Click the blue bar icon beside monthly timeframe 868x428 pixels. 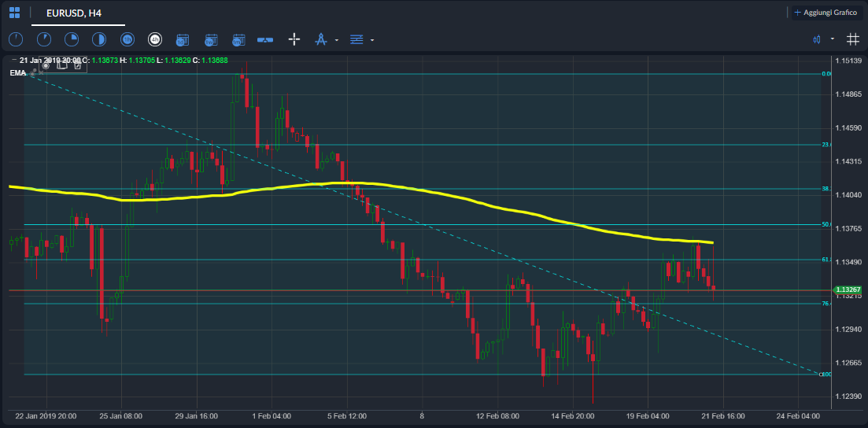pos(266,39)
